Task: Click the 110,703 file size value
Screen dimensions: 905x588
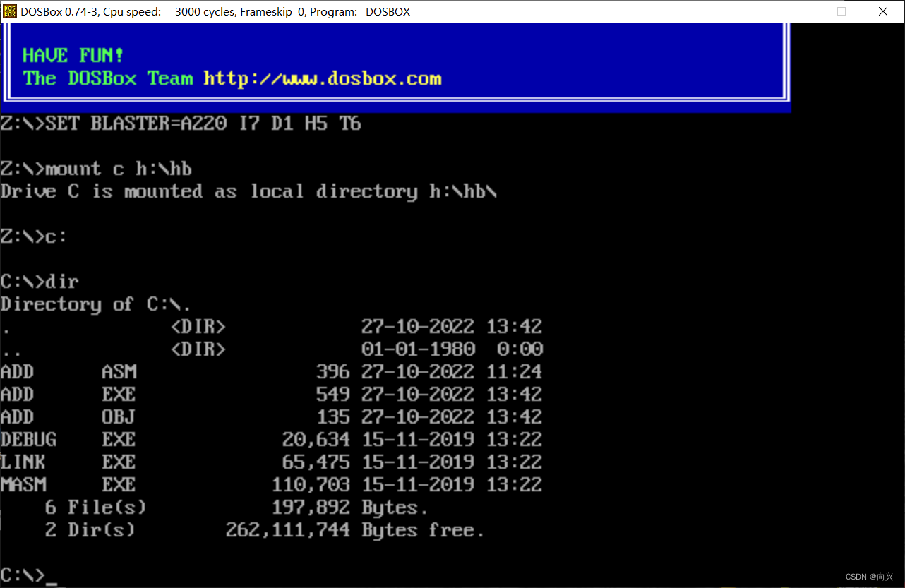Action: (x=311, y=485)
